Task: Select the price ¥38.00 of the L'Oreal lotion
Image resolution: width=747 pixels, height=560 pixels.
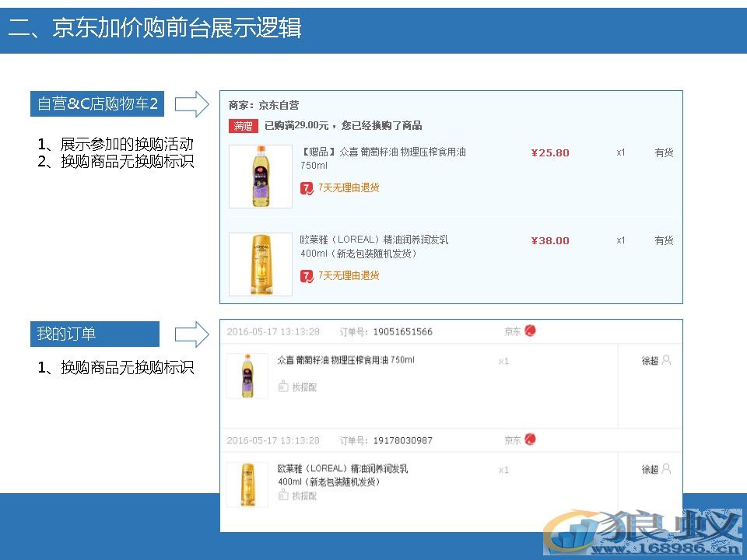Action: point(550,241)
